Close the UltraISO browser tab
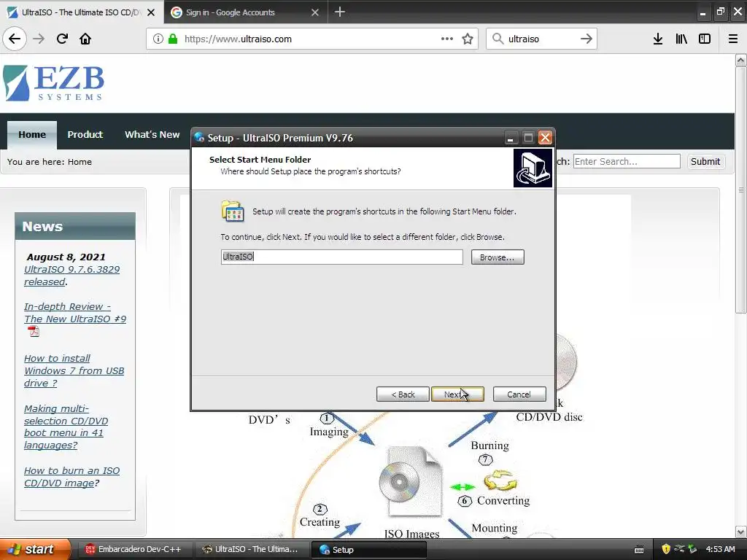 click(151, 12)
